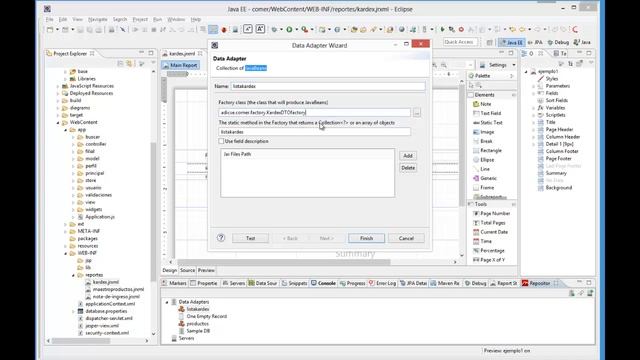Click the static method input field
The height and width of the screenshot is (360, 640).
314,132
